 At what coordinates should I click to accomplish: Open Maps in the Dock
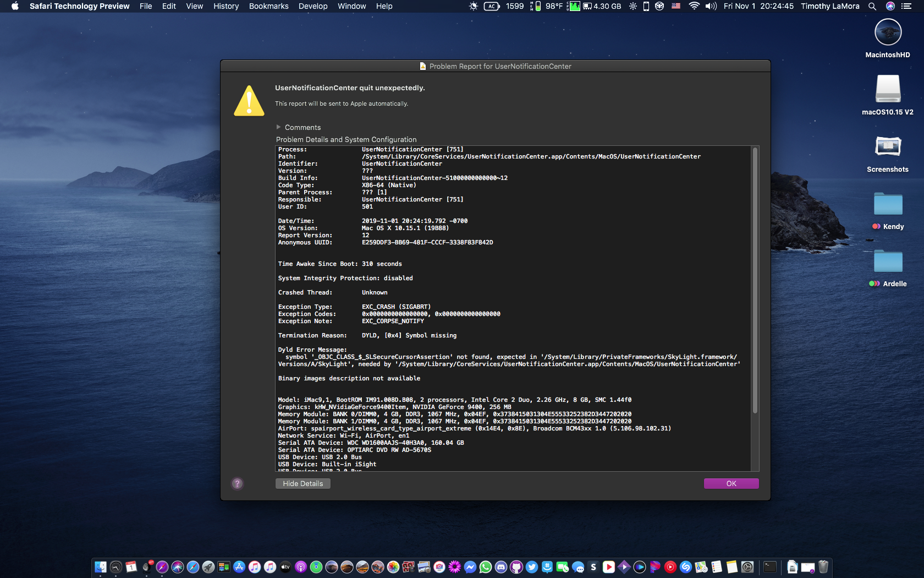point(701,567)
